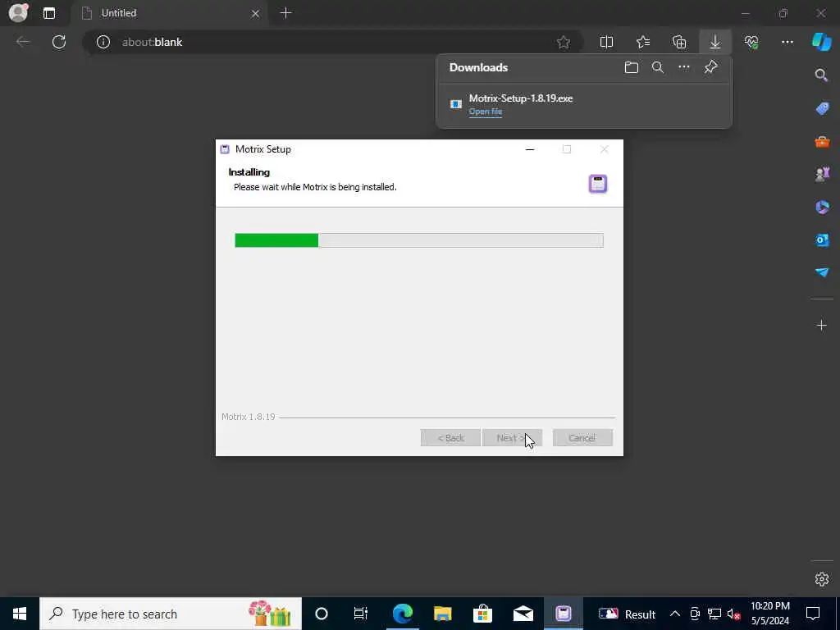Open Browser essentials heart icon
Image resolution: width=840 pixels, height=630 pixels.
751,42
